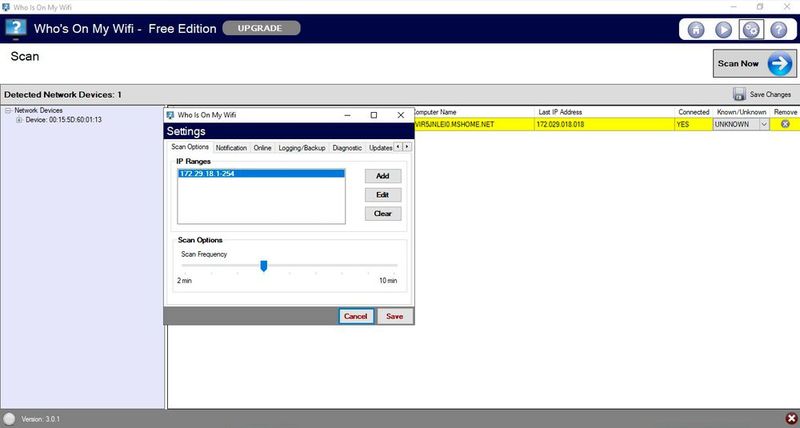Expand Device 00:15:5D:60:01:13 node
The width and height of the screenshot is (800, 428).
(x=19, y=120)
